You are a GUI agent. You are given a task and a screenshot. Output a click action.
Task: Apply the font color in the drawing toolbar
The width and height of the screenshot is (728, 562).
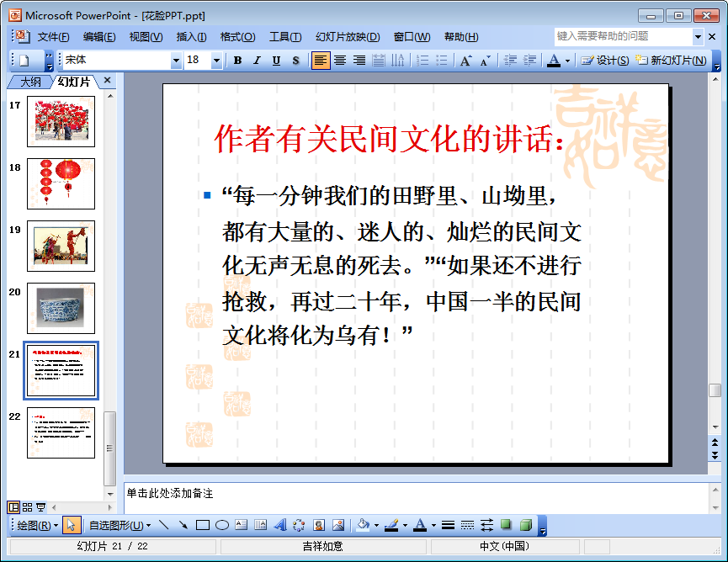(420, 525)
